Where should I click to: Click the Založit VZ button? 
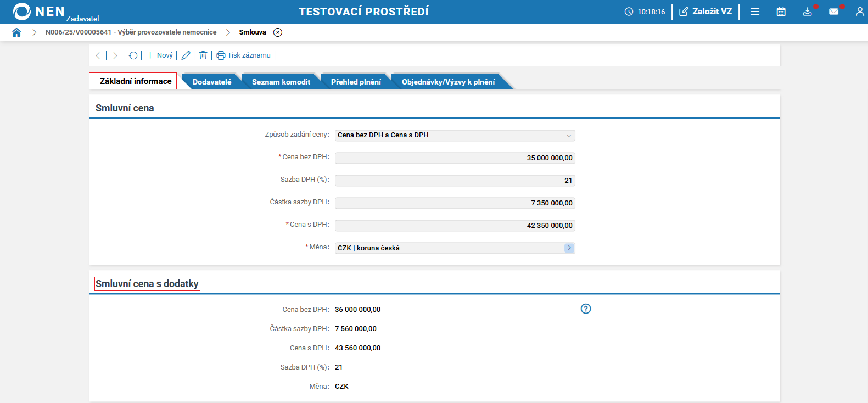click(705, 12)
